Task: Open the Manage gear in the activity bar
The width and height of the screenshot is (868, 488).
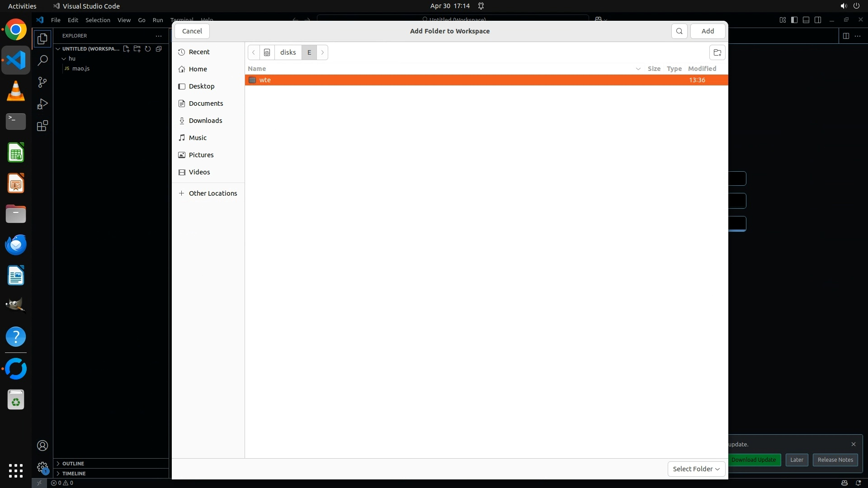Action: pos(42,467)
